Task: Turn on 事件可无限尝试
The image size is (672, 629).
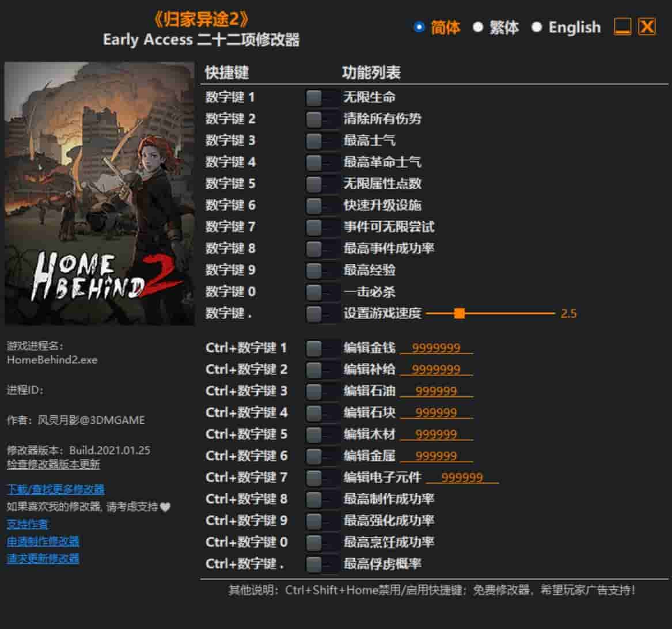Action: pos(321,227)
